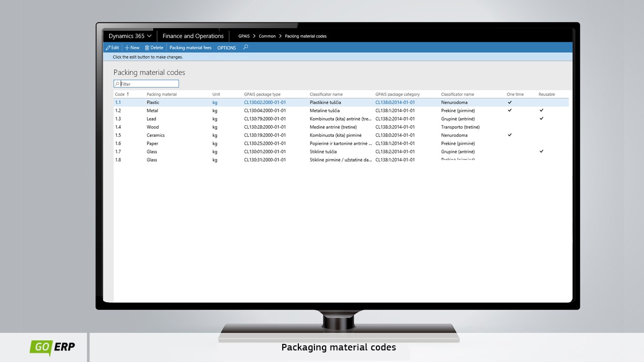Screen dimensions: 644x362
Task: Select code 1.5 cell
Action: 118,135
